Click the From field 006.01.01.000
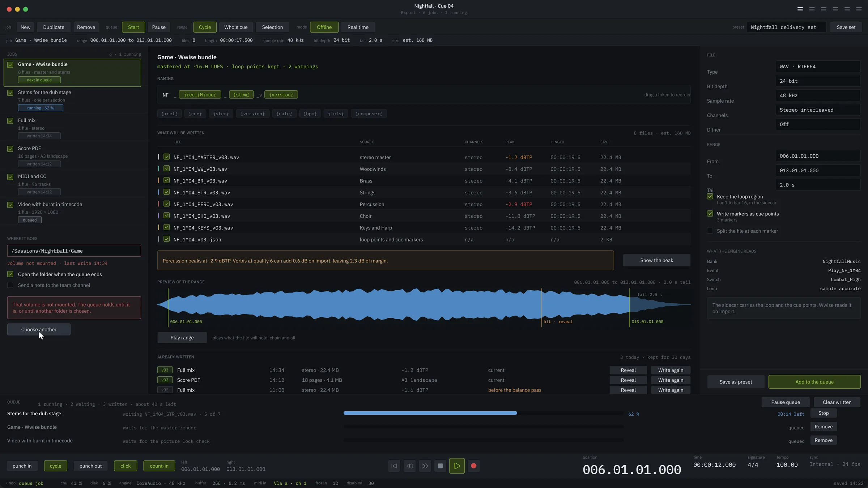The width and height of the screenshot is (868, 488). [818, 156]
